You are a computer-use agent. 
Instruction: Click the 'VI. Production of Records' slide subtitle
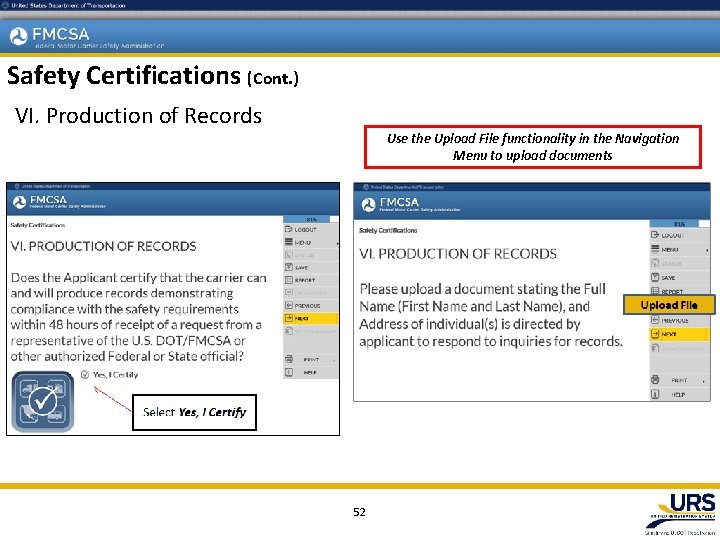(138, 115)
